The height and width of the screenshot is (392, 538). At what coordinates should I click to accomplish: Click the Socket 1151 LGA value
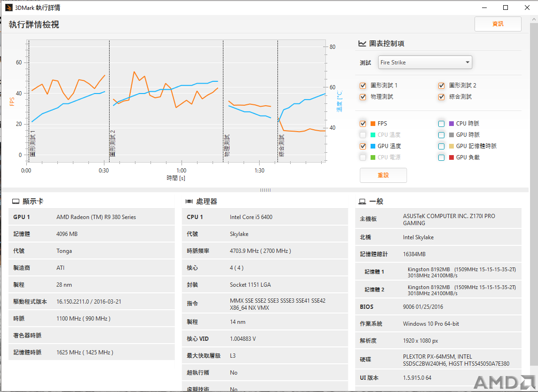[251, 285]
